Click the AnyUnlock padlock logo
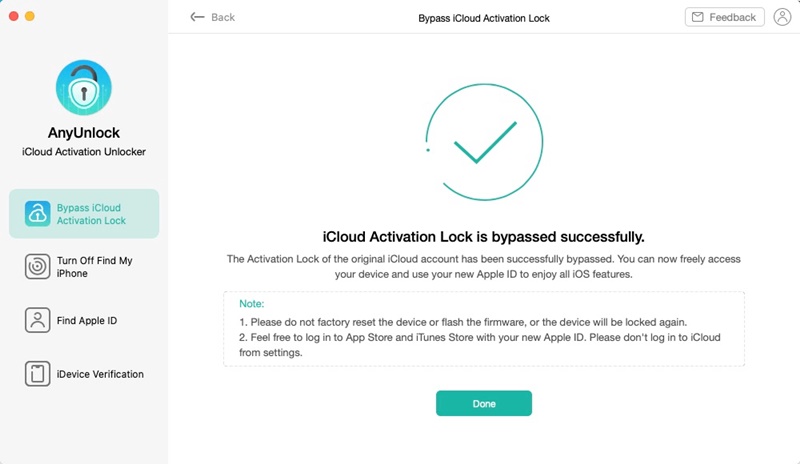The height and width of the screenshot is (464, 800). coord(84,88)
